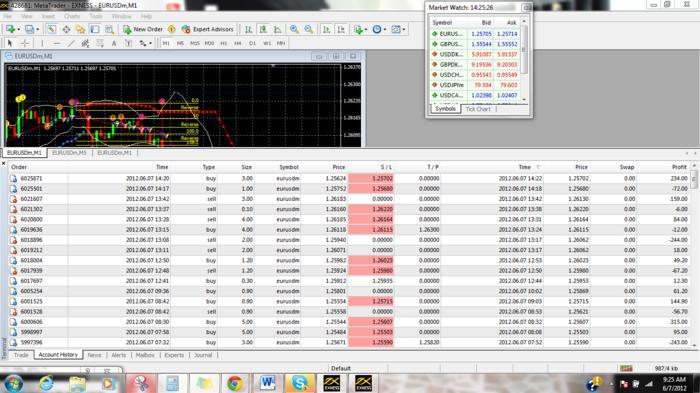This screenshot has height=393, width=700.
Task: Sort by the Profit column header
Action: [x=679, y=167]
